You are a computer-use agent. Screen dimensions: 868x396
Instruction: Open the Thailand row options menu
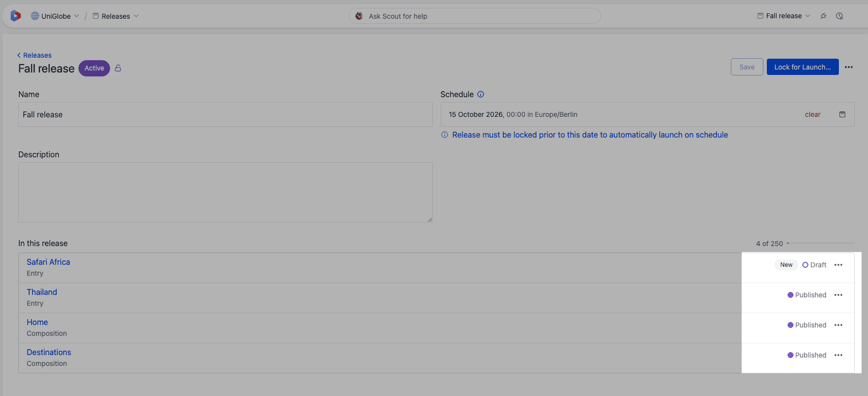coord(838,295)
